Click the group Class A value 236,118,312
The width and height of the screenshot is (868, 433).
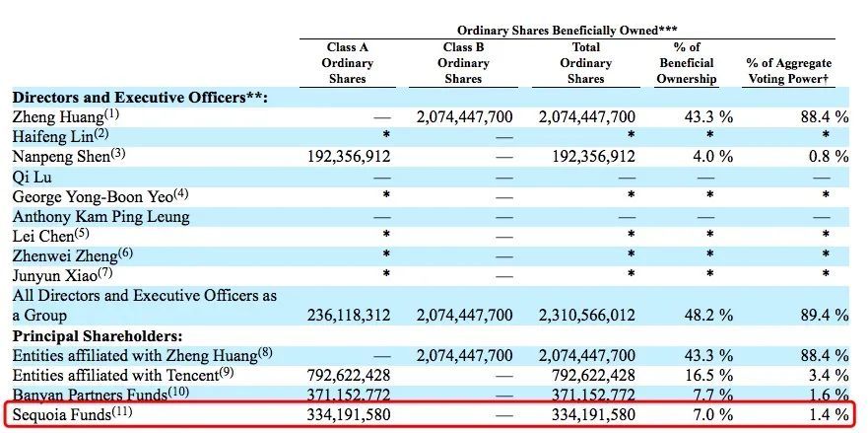(349, 316)
